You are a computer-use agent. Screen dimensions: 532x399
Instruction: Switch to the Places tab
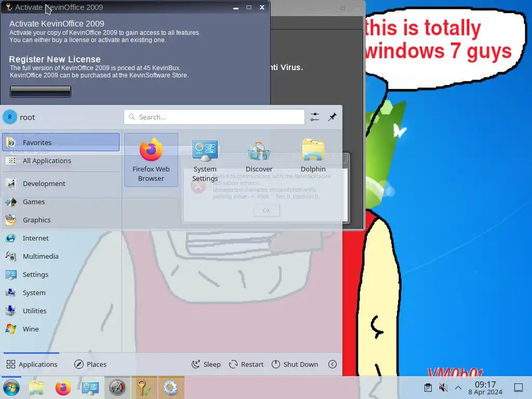[x=90, y=364]
